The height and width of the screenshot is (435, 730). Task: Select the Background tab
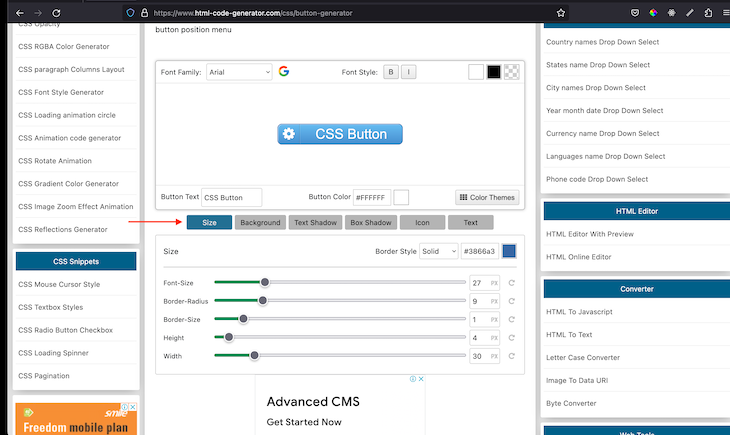click(260, 222)
